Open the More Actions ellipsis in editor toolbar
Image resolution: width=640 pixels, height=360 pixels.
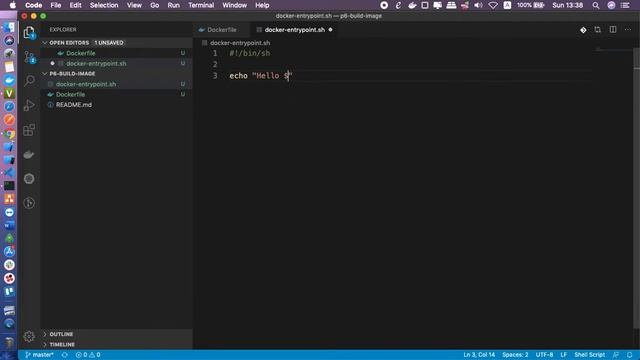click(x=628, y=29)
